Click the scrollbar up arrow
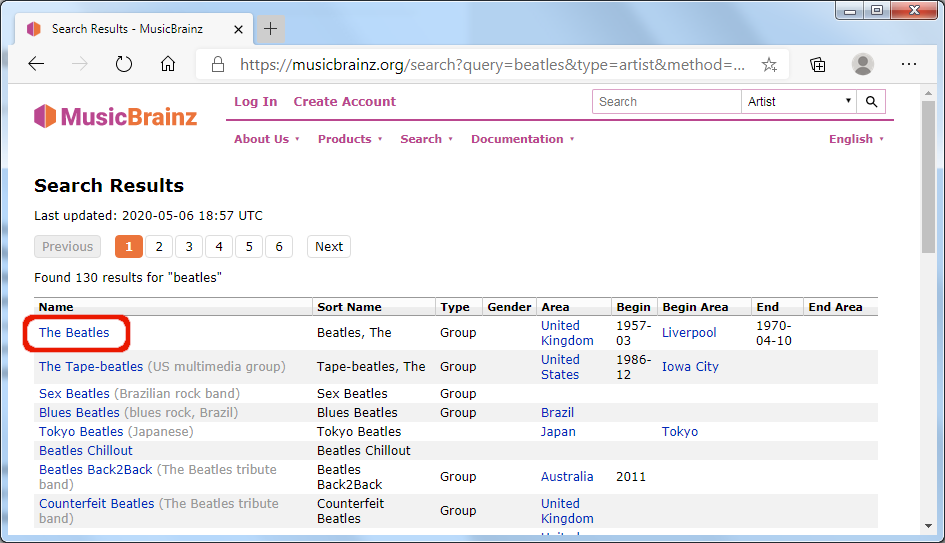 [x=928, y=93]
